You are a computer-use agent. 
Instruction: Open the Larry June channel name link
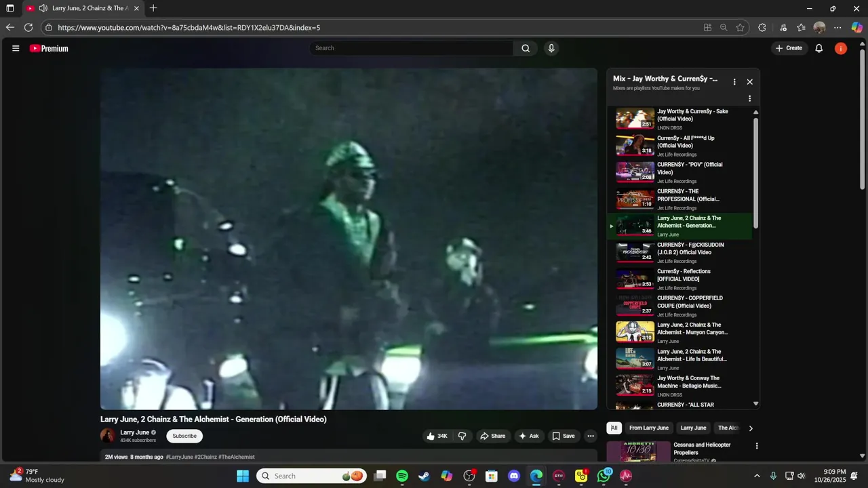coord(135,432)
